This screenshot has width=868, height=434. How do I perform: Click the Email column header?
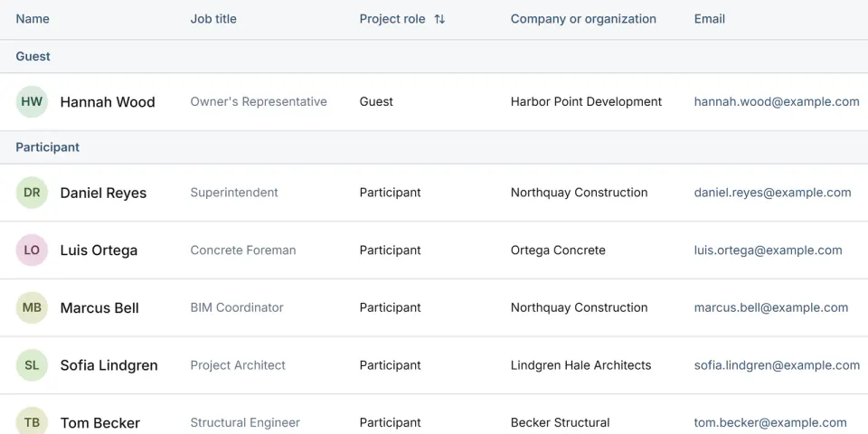(x=710, y=19)
